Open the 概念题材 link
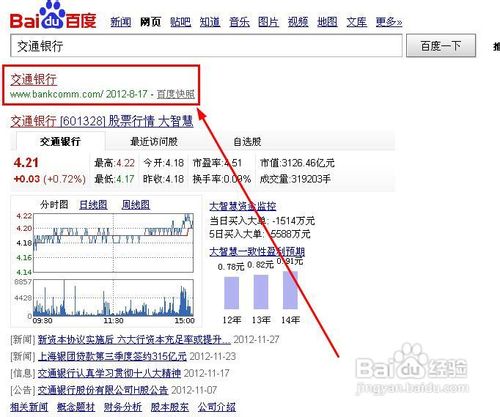500x417 pixels. pyautogui.click(x=76, y=407)
